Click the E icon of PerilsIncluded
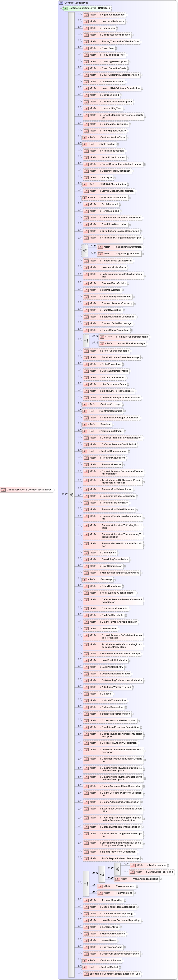This screenshot has height=980, width=178. 86,204
